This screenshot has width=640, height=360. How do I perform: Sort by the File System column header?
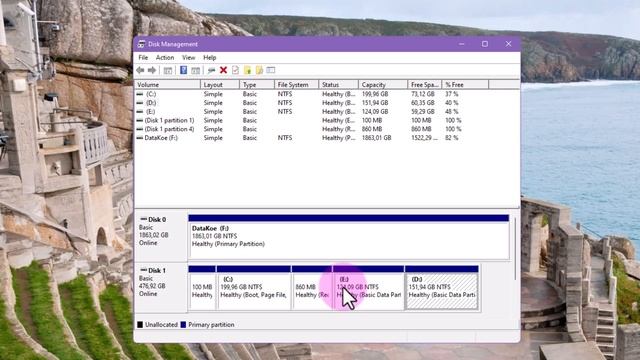pyautogui.click(x=296, y=85)
